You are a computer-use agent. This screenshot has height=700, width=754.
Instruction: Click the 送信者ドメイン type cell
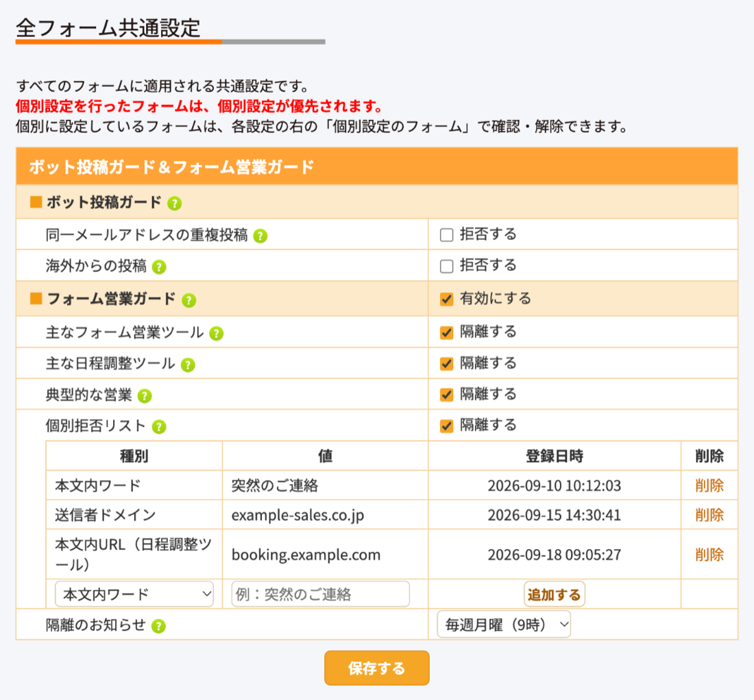134,516
